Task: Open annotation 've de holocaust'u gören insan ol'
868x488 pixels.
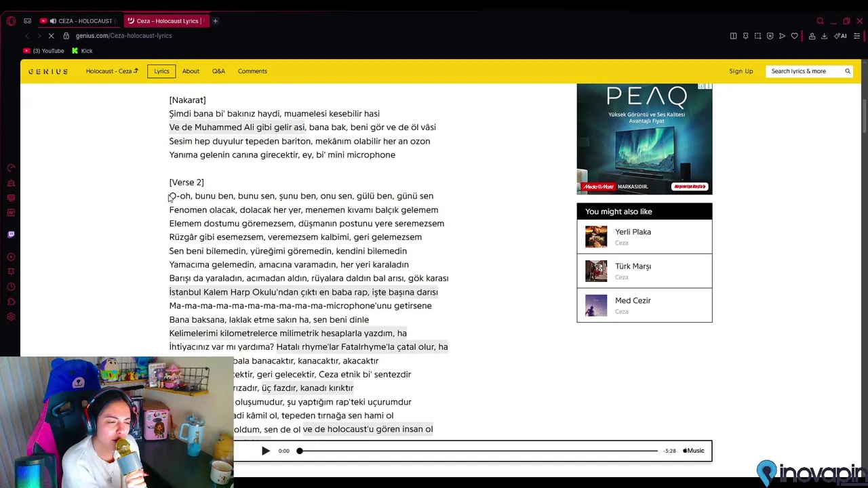Action: point(368,429)
